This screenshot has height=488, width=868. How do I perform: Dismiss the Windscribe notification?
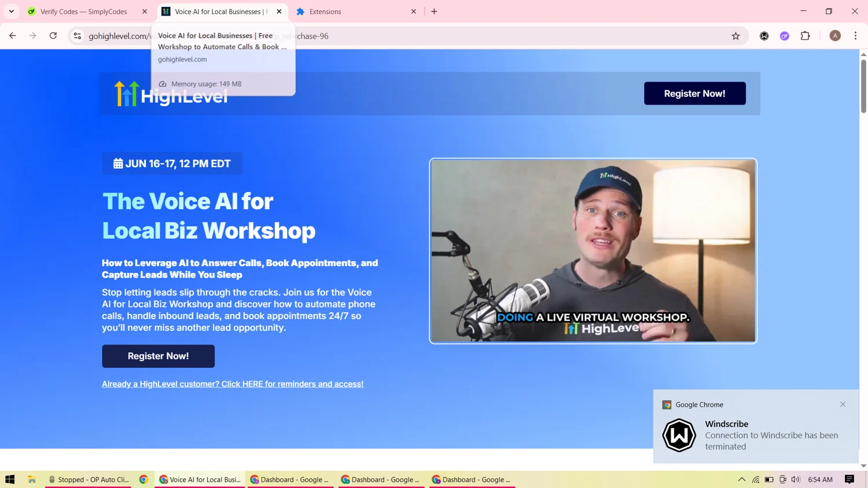coord(843,404)
